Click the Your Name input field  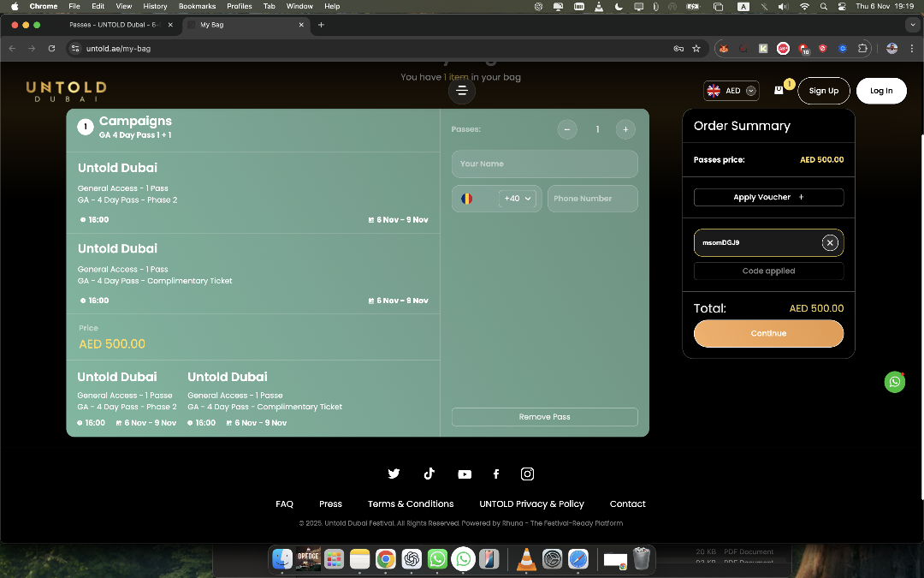544,164
